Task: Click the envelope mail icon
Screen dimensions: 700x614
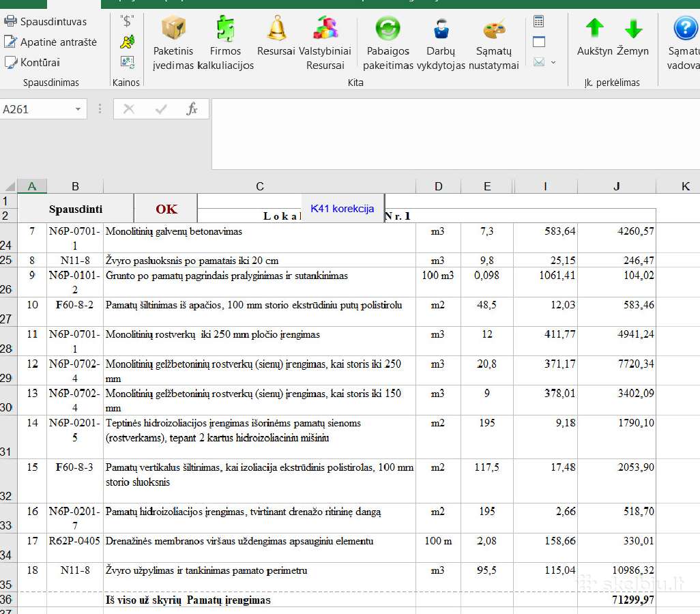Action: pos(539,61)
